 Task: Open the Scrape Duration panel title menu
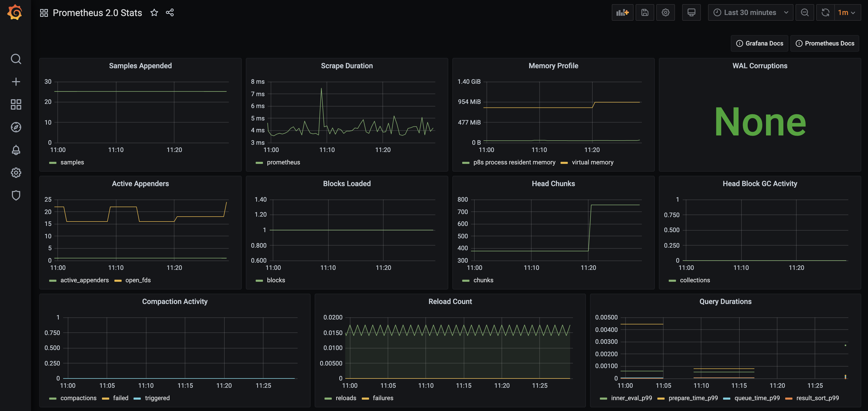346,66
